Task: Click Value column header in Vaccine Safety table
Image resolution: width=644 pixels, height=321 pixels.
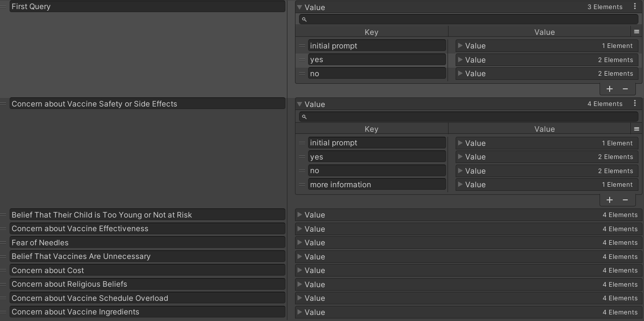Action: click(x=544, y=129)
